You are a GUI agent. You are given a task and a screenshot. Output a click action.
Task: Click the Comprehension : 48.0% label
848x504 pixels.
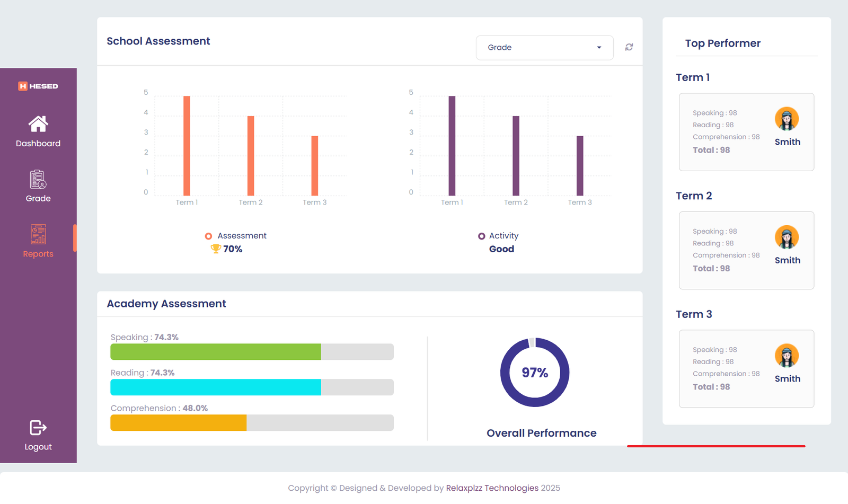(159, 409)
